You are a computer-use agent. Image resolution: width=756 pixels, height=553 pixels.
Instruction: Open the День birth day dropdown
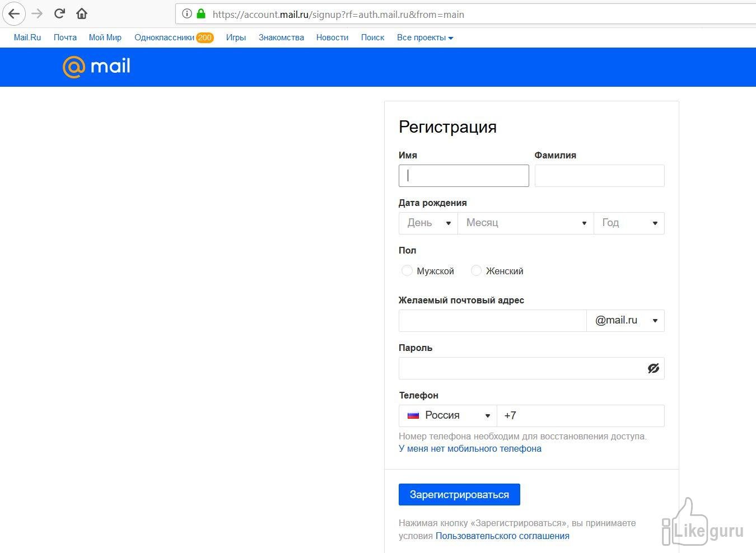428,223
